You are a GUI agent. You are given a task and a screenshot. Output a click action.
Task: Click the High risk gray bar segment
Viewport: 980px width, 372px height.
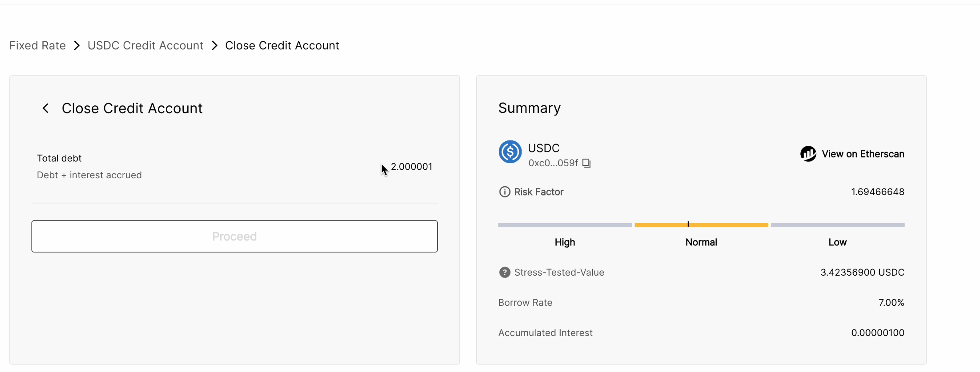[565, 226]
